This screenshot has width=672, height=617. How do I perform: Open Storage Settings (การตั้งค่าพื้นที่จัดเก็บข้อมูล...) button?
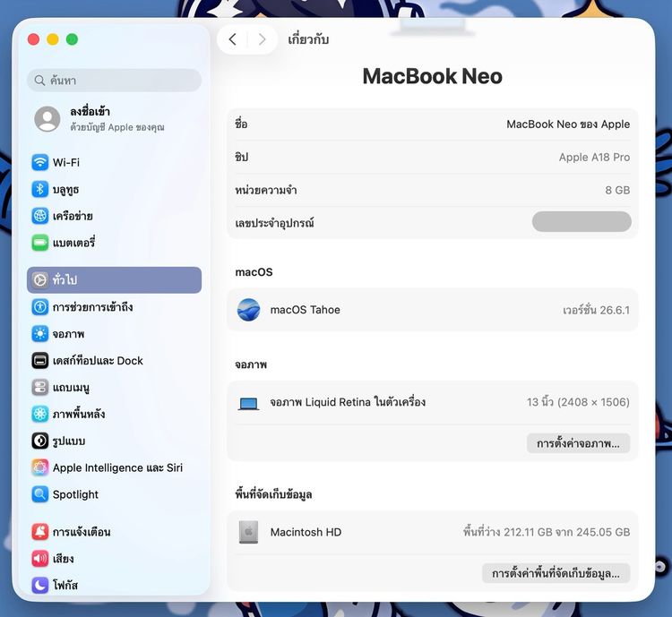[556, 573]
